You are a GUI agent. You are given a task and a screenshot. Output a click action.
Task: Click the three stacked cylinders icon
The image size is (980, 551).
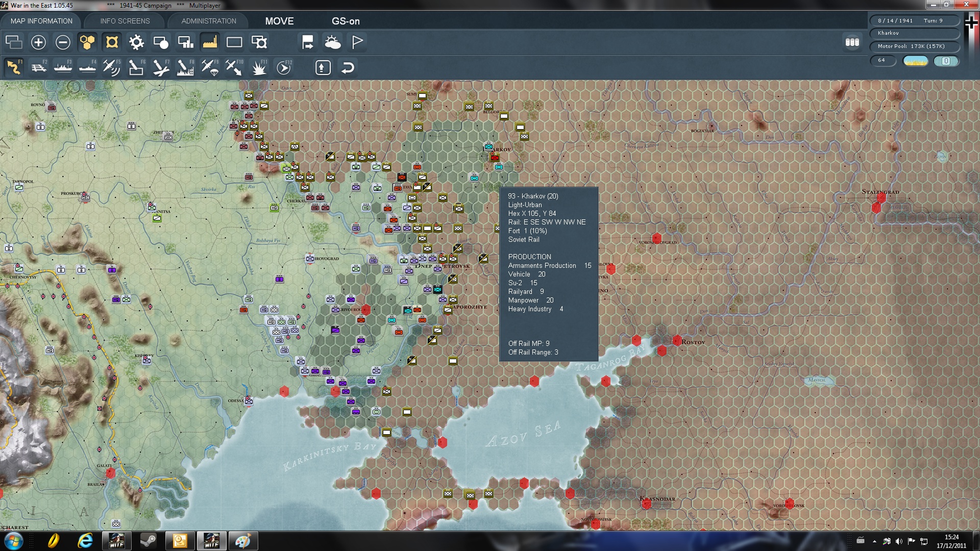(x=852, y=42)
